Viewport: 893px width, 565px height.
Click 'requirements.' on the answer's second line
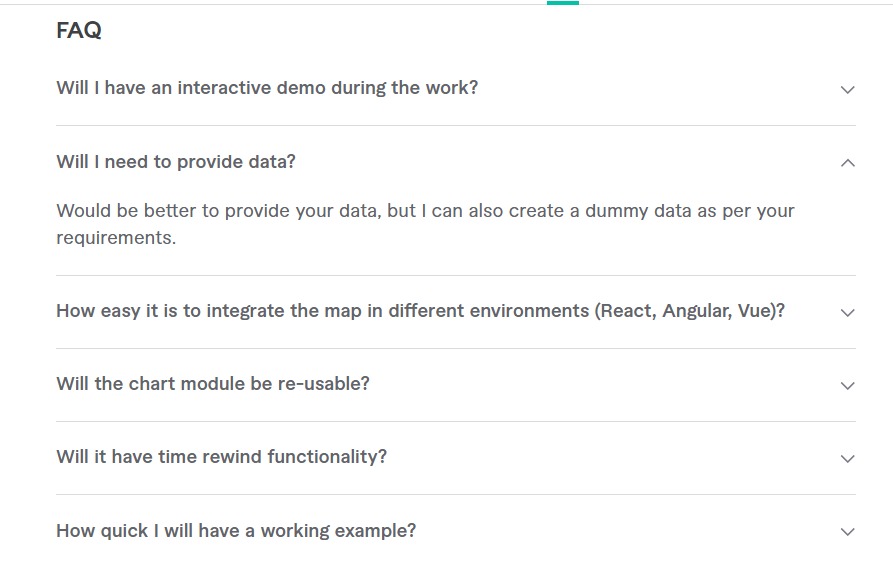coord(116,238)
